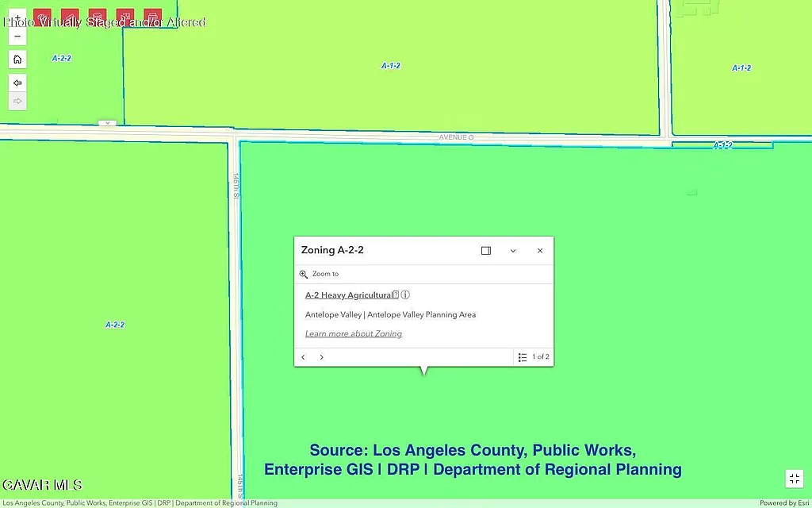This screenshot has width=812, height=508.
Task: Click the Los Angeles County attribution text
Action: [x=140, y=503]
